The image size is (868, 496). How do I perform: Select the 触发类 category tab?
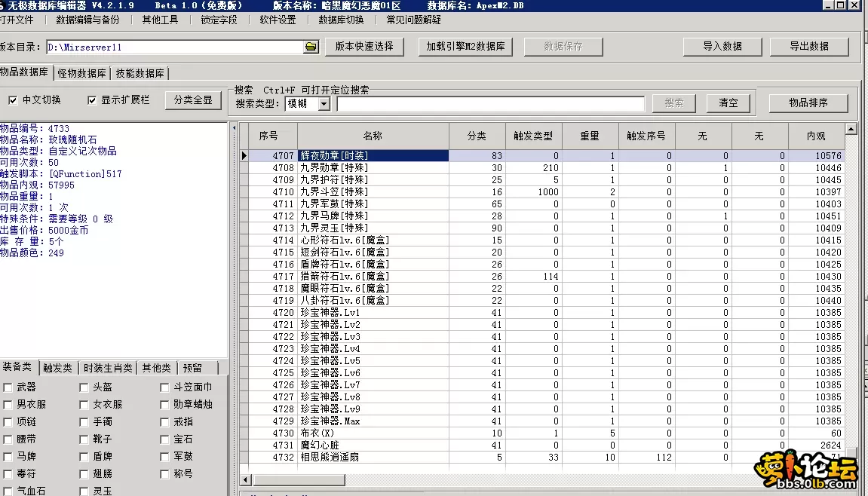57,368
